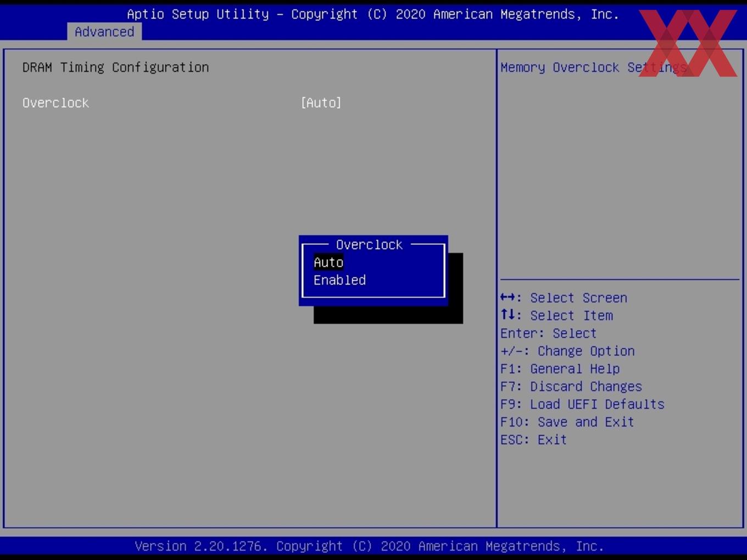
Task: Click the Overclock popup title
Action: click(x=369, y=244)
